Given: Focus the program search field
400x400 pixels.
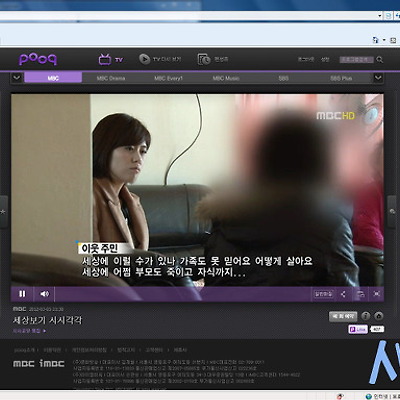Looking at the screenshot, I should 356,60.
